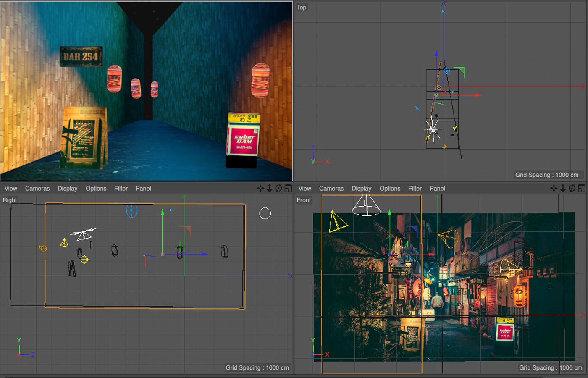The image size is (588, 378).
Task: Click the pan/move view icon in Right viewport
Action: pyautogui.click(x=260, y=189)
